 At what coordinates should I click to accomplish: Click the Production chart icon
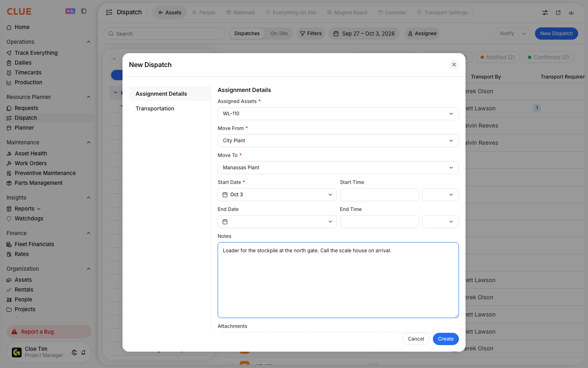9,83
